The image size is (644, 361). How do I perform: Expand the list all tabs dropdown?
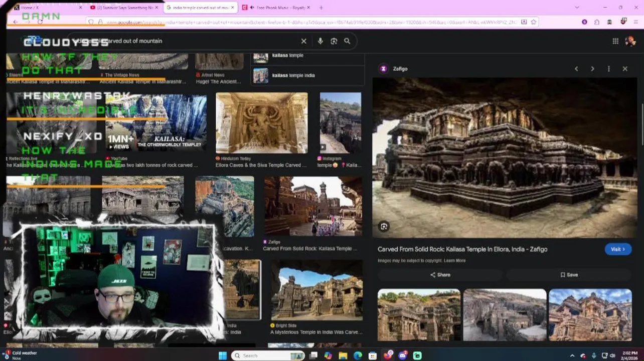pos(577,8)
